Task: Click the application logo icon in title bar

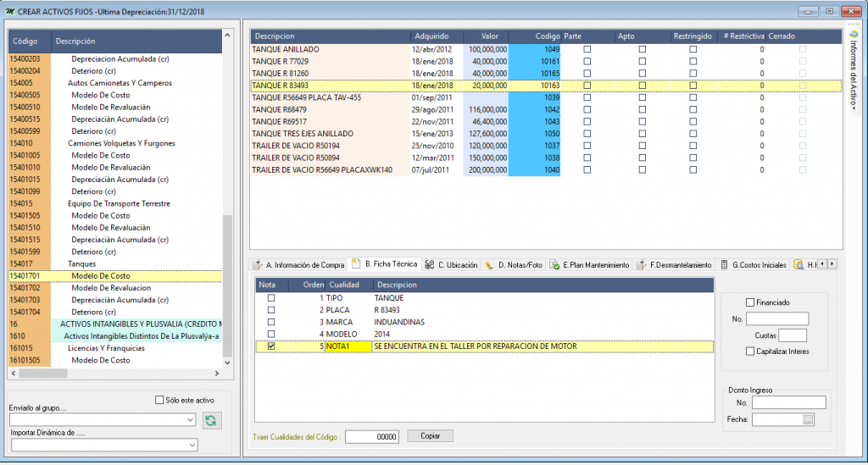Action: click(x=9, y=11)
